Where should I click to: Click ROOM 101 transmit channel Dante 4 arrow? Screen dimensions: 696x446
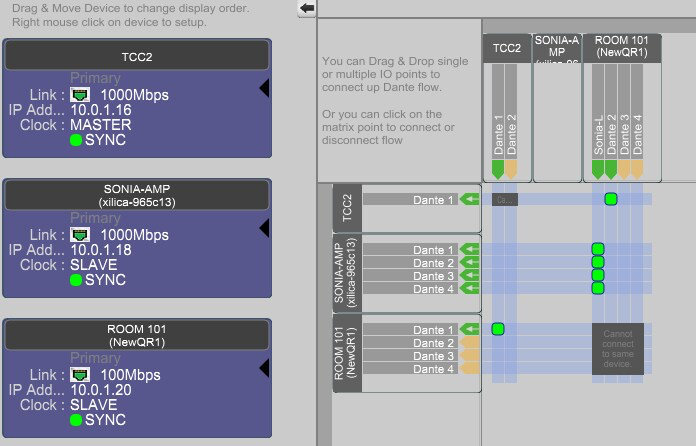tap(637, 170)
